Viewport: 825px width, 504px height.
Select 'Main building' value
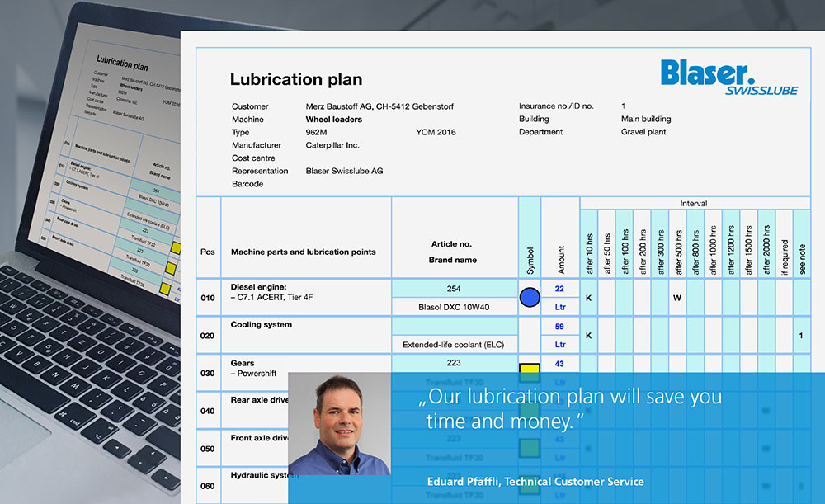click(x=646, y=119)
